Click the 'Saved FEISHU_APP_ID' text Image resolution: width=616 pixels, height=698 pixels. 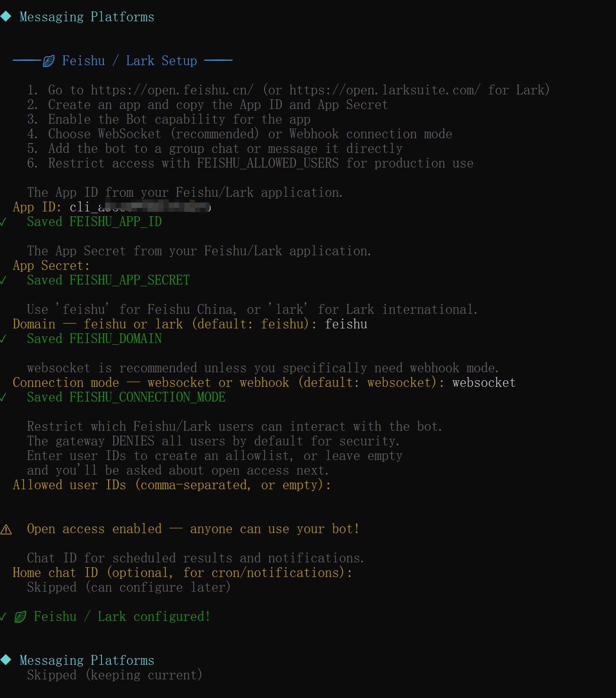[x=94, y=222]
